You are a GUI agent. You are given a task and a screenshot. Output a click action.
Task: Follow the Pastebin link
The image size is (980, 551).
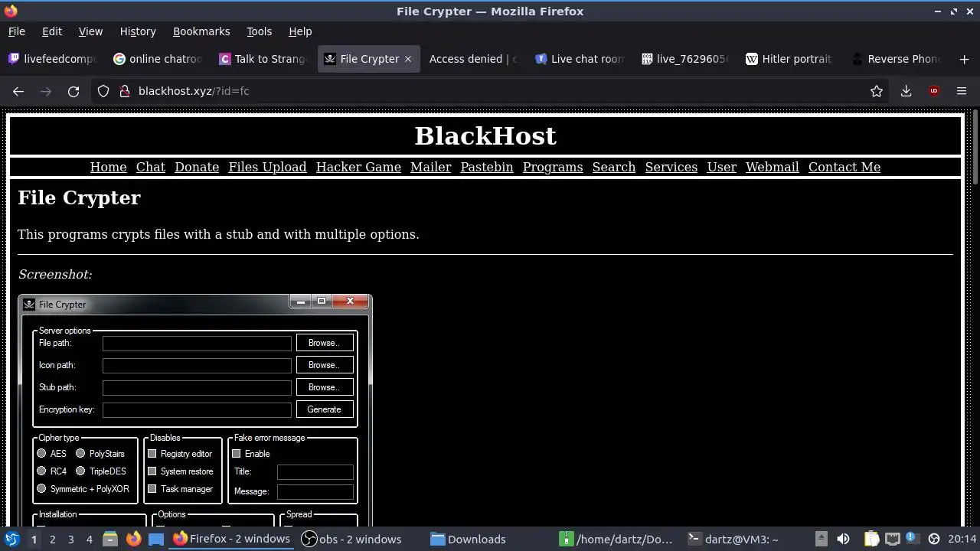pos(487,167)
